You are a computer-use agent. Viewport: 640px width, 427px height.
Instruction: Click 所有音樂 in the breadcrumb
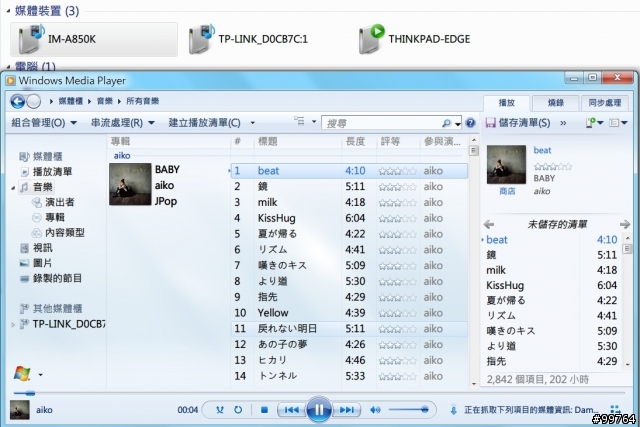click(x=142, y=101)
